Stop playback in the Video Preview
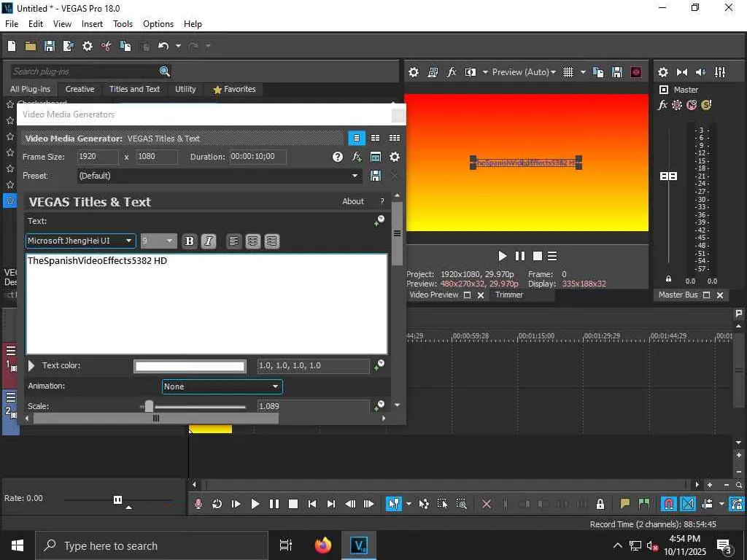 (538, 256)
